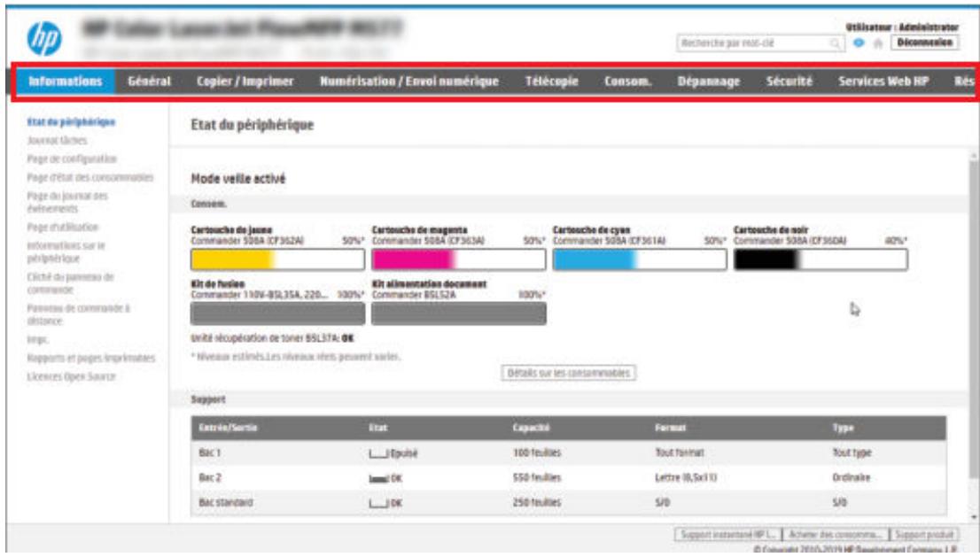Click the Cartouche de jaune label

pos(231,229)
